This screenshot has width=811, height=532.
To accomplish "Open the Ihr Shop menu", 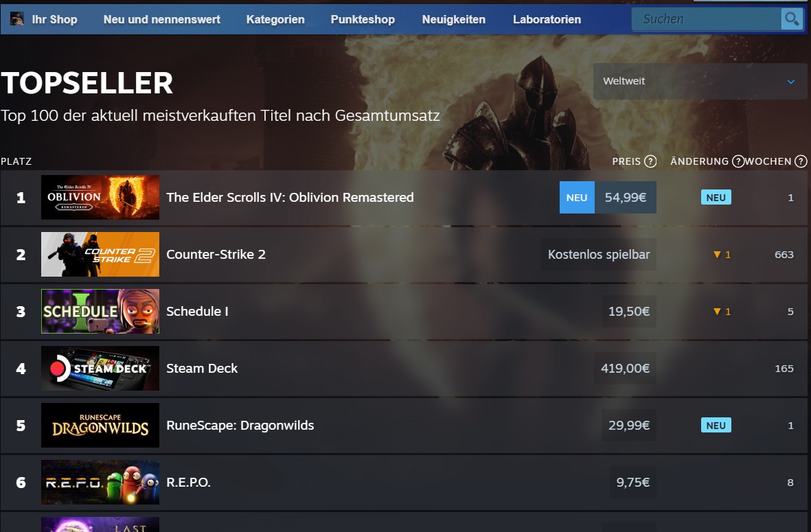I will point(54,20).
